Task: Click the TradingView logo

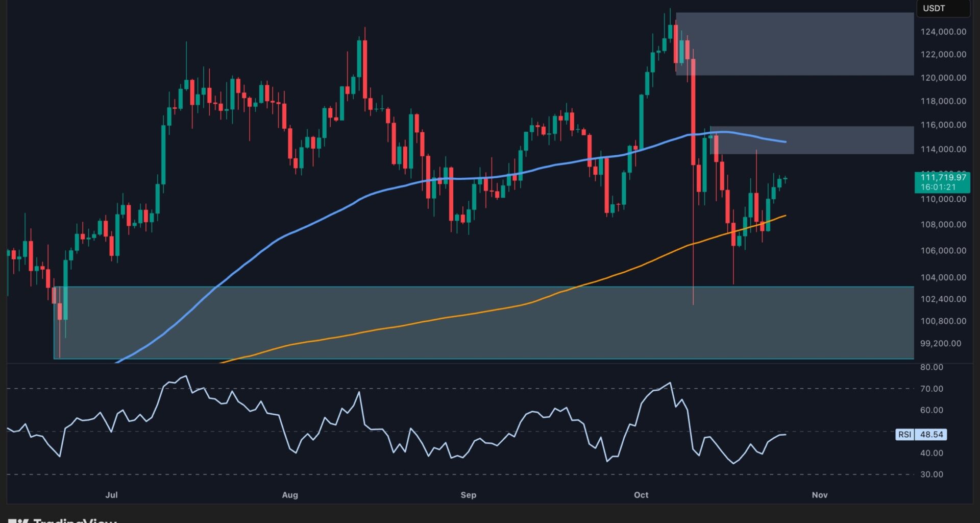Action: [x=62, y=520]
